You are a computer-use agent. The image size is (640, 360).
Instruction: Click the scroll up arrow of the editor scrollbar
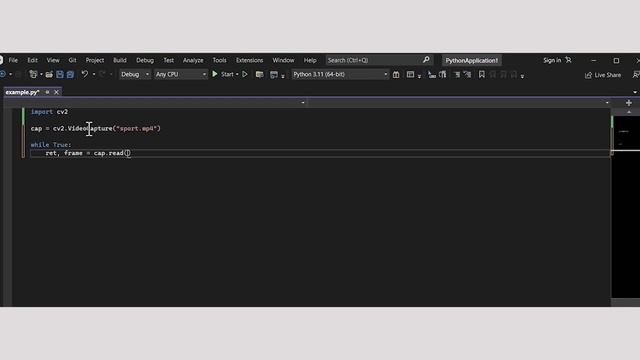click(x=629, y=112)
